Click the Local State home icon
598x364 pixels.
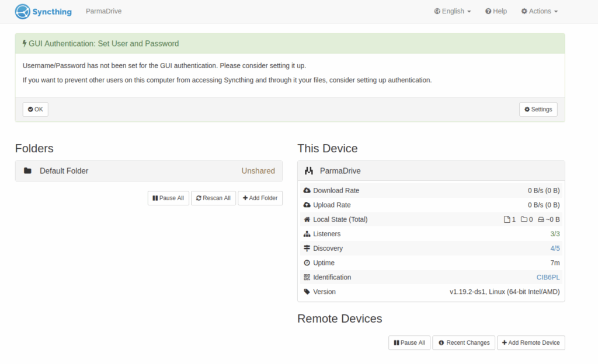click(x=307, y=219)
